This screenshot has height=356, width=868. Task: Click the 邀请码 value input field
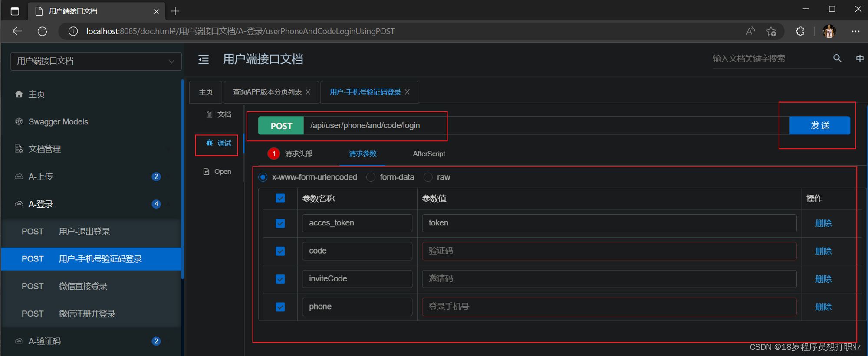pos(609,279)
